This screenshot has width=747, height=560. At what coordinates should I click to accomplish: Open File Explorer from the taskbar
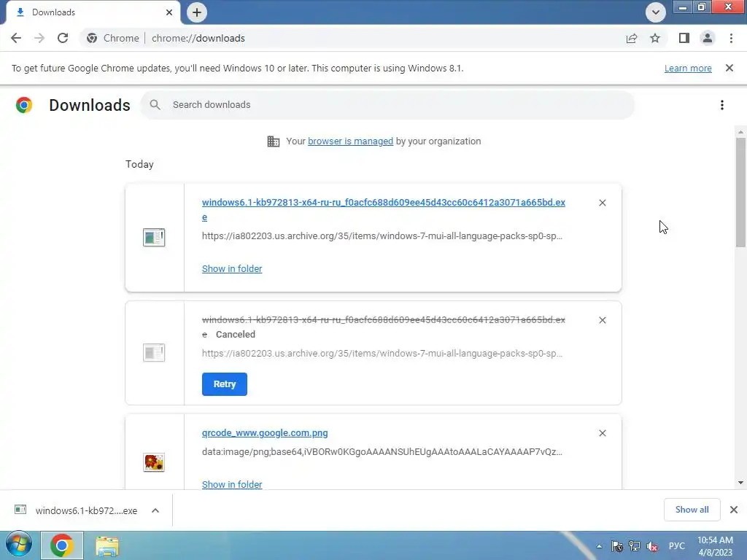click(107, 545)
